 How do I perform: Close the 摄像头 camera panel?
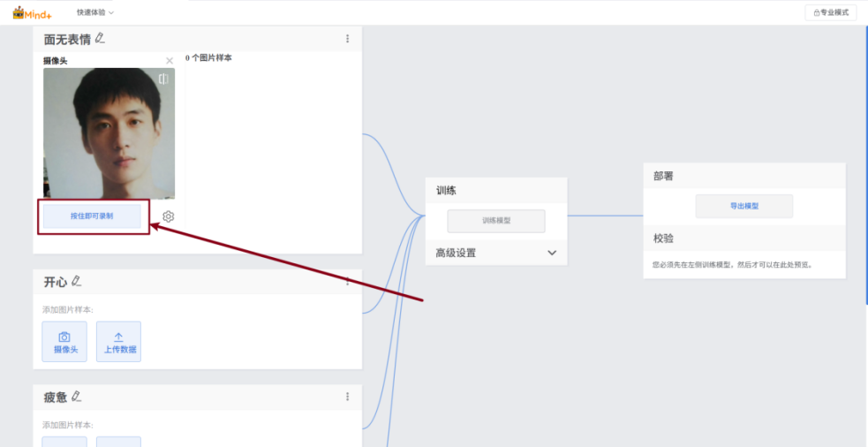coord(170,61)
